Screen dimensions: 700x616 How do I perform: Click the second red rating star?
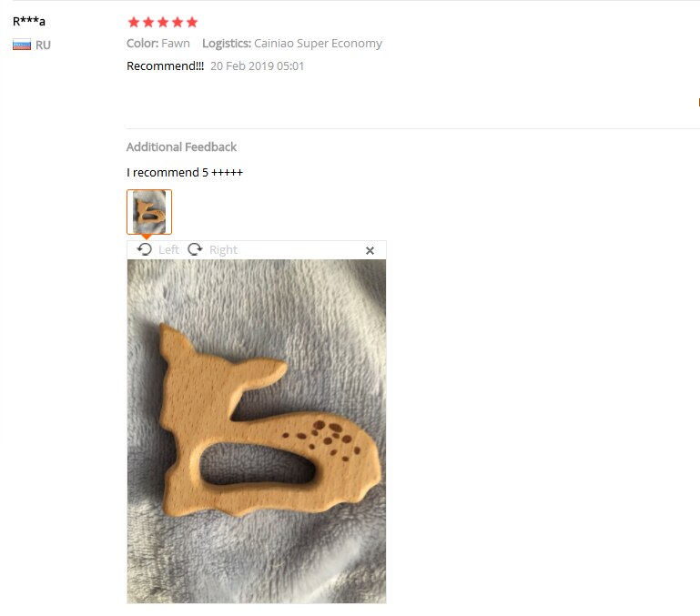pyautogui.click(x=148, y=22)
